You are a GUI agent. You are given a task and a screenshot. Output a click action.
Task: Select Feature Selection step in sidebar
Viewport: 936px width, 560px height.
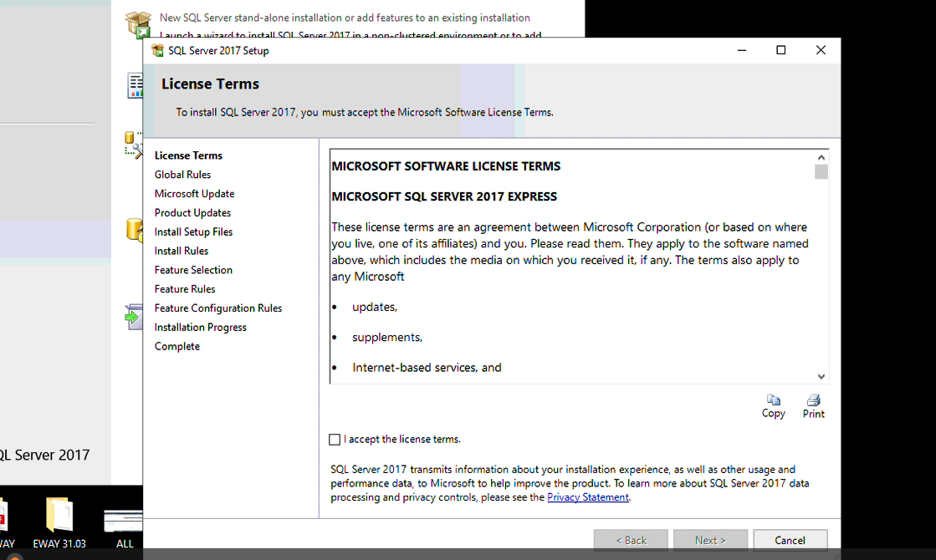193,270
